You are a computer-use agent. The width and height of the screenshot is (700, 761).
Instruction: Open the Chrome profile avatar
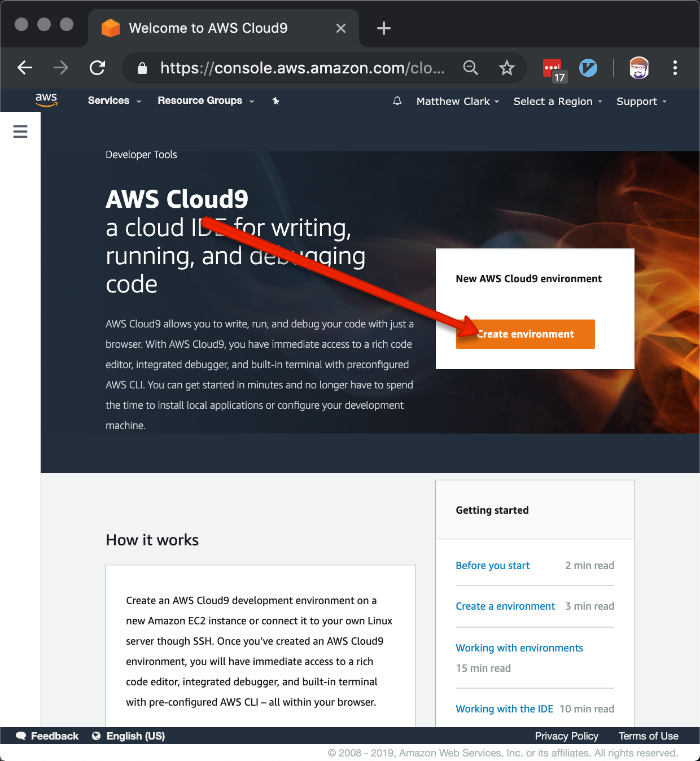tap(639, 68)
